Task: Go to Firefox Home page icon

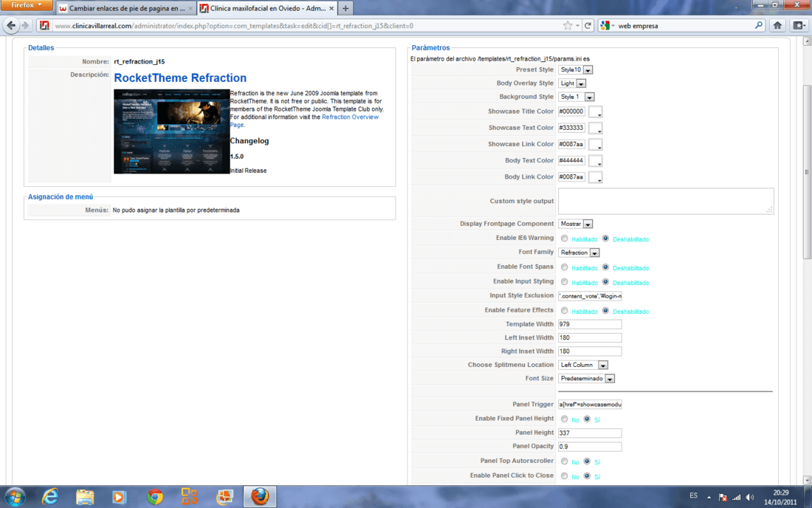Action: [x=777, y=25]
